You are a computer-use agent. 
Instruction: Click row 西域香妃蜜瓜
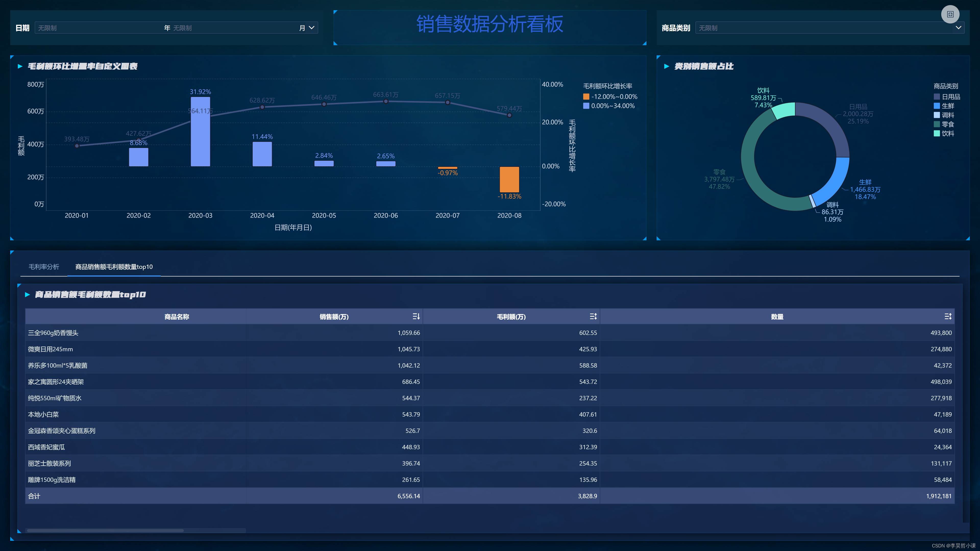point(490,447)
